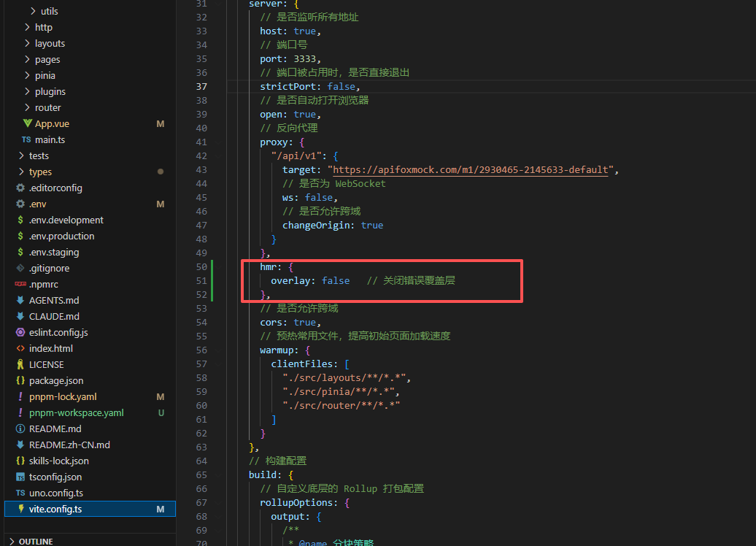Open CLAUDE.md file
The height and width of the screenshot is (546, 756).
[x=54, y=316]
